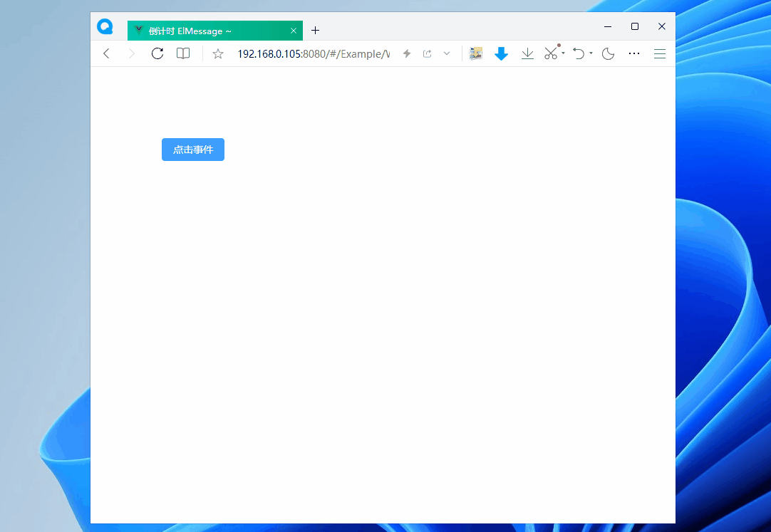Minimize the browser window
This screenshot has height=532, width=771.
(608, 26)
